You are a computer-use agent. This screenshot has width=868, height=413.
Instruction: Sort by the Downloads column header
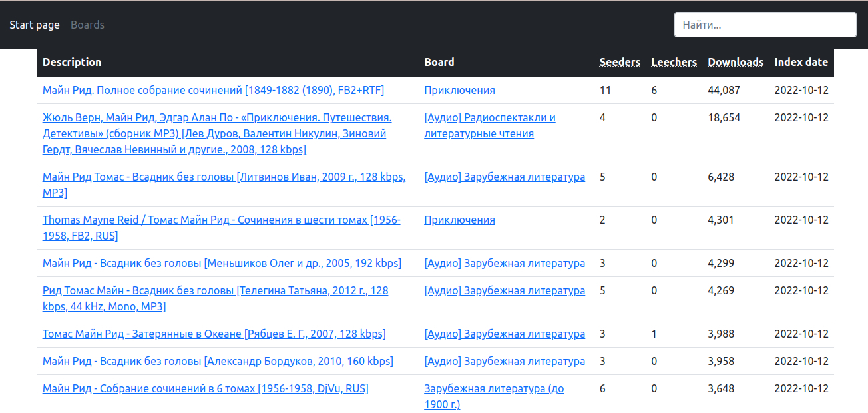click(736, 62)
